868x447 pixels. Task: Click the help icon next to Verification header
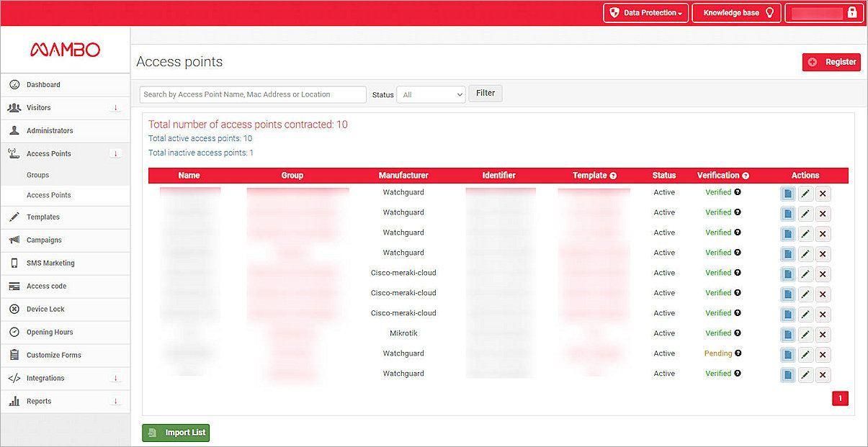(746, 175)
